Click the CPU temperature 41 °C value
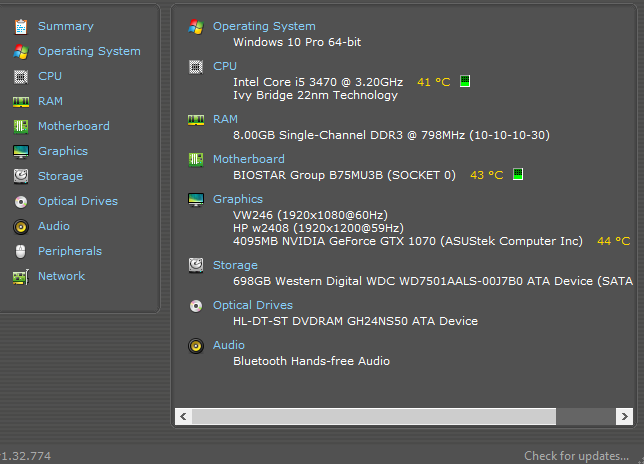Viewport: 644px width, 464px height. coord(434,82)
